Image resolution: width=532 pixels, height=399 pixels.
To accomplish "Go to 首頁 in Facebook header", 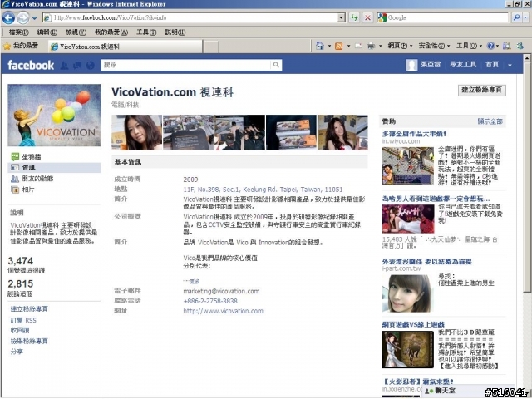I will click(492, 64).
